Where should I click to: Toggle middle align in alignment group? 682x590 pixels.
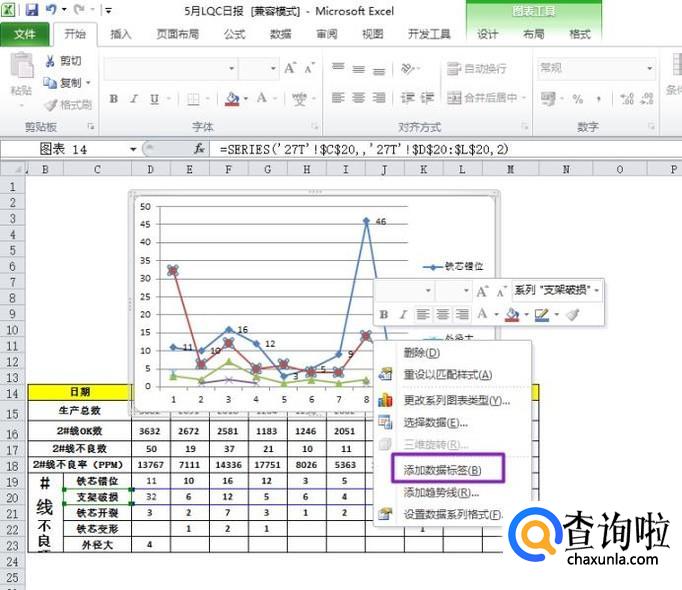(x=358, y=69)
